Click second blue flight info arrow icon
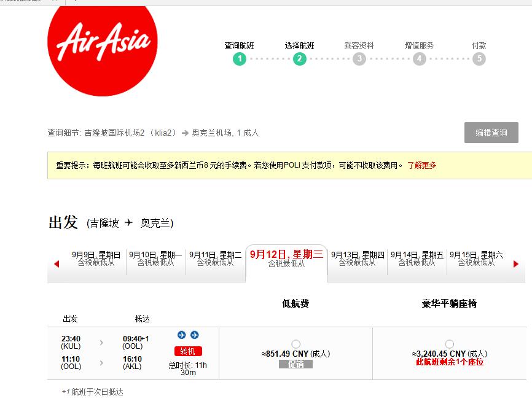532x404 pixels. [x=195, y=335]
